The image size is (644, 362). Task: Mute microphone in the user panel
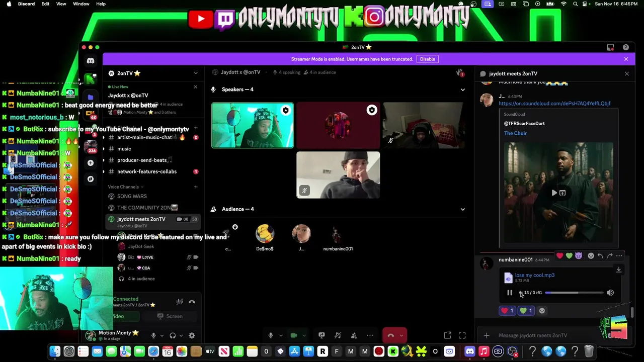click(153, 335)
